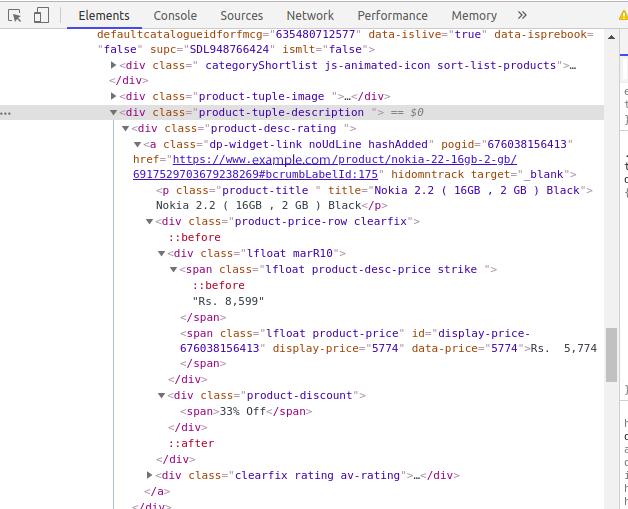628x509 pixels.
Task: Click the yellow warning icon
Action: pos(623,16)
